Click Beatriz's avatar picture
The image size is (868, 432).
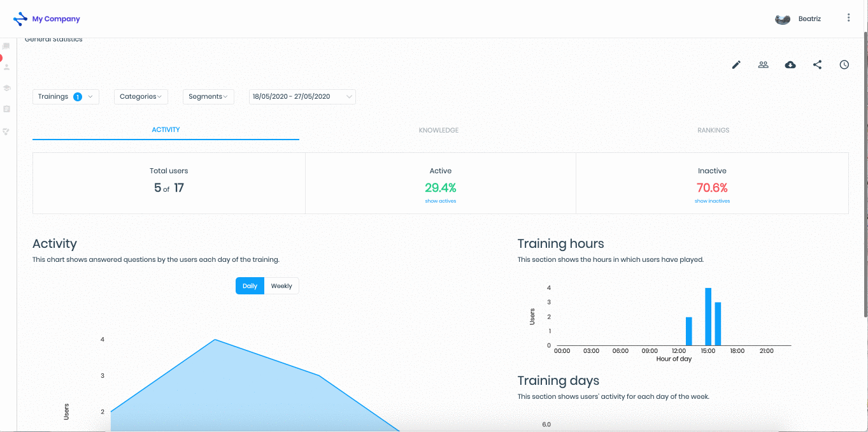click(783, 19)
